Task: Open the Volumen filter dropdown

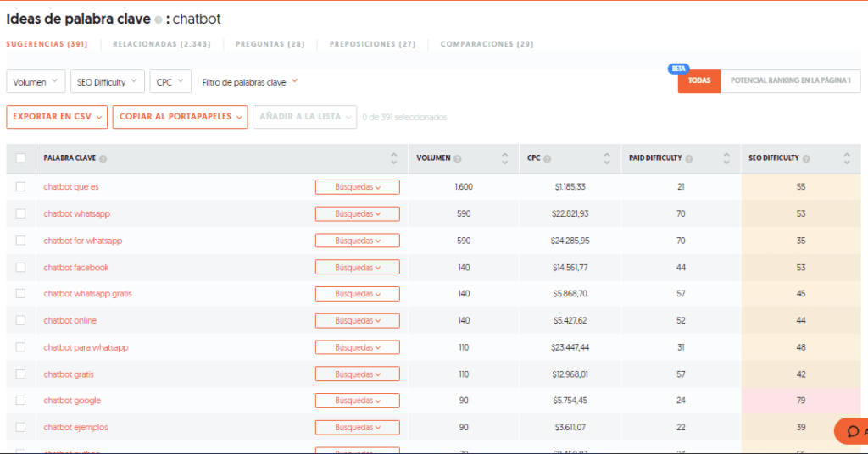Action: click(36, 82)
